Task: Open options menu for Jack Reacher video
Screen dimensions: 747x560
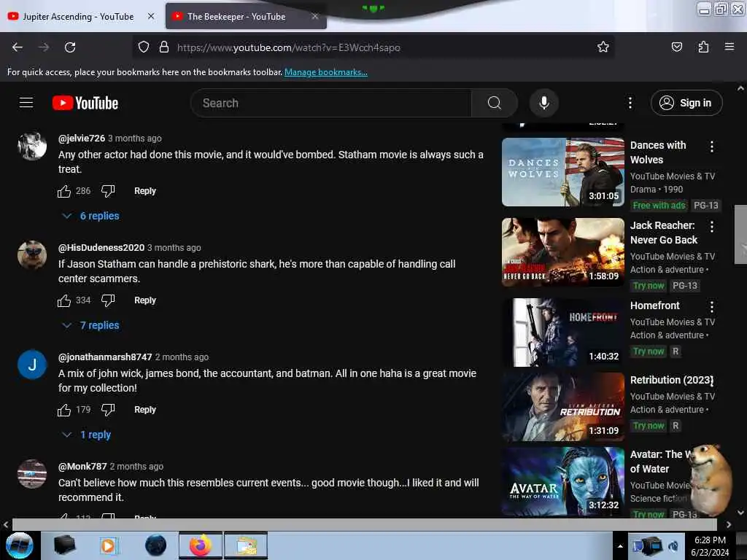Action: [712, 227]
